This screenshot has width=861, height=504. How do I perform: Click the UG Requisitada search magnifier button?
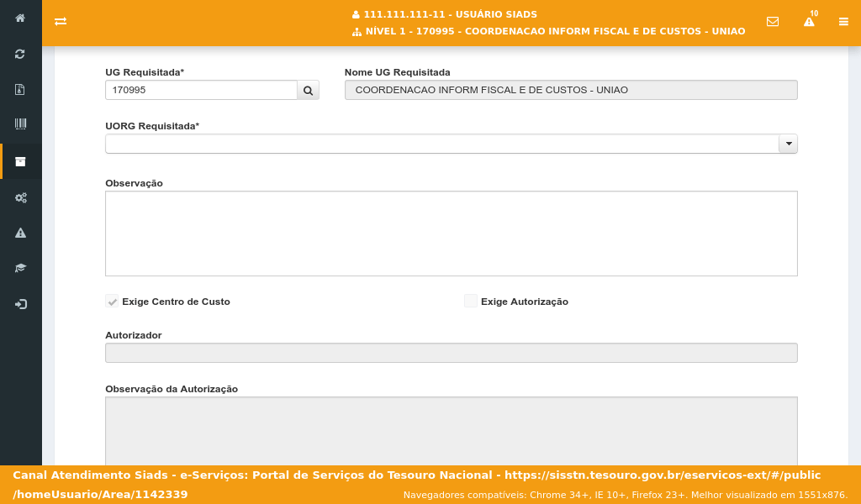tap(308, 91)
